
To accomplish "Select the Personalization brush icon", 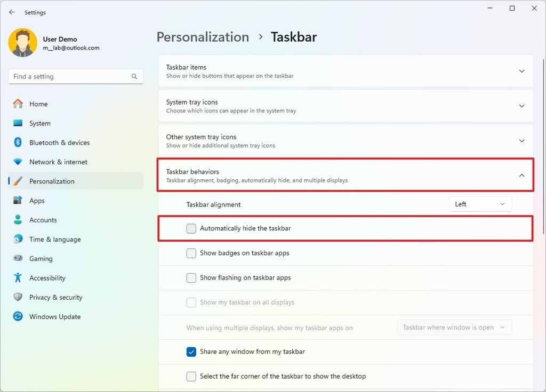I will (x=18, y=181).
